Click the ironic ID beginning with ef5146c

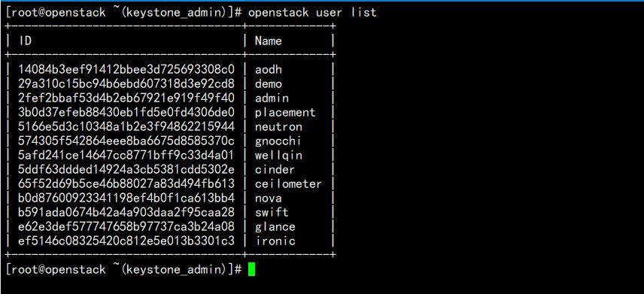point(126,241)
